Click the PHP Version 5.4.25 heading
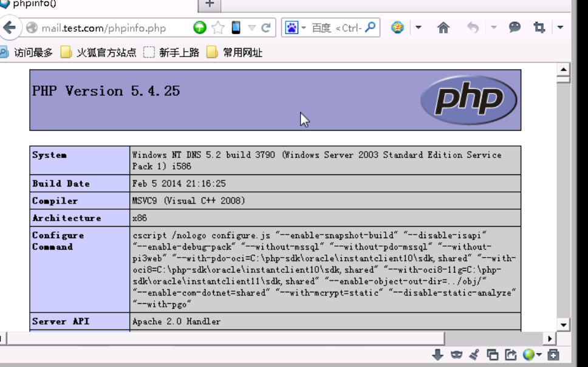588x367 pixels. [106, 91]
